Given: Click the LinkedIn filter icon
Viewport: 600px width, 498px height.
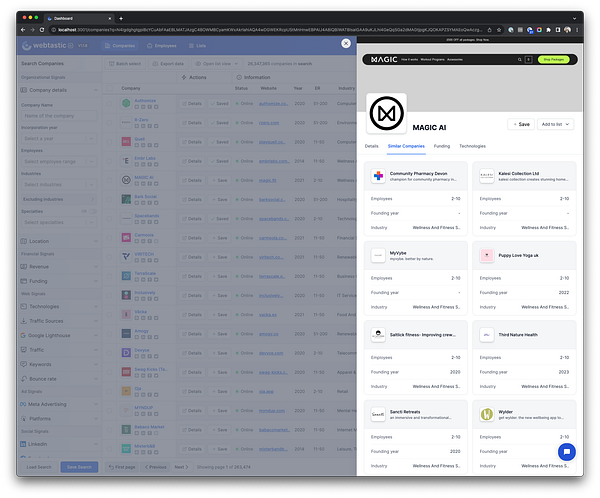Looking at the screenshot, I should (x=23, y=444).
